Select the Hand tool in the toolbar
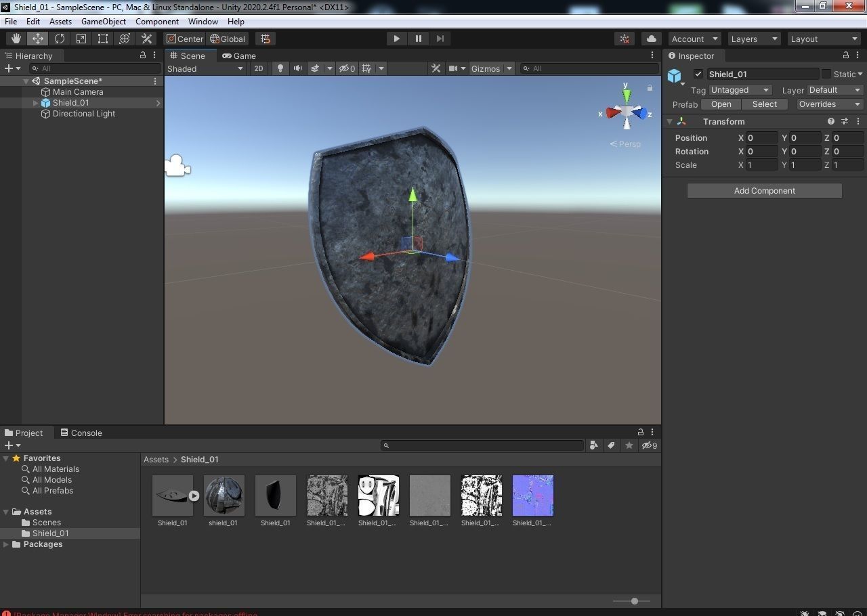867x616 pixels. pyautogui.click(x=16, y=39)
